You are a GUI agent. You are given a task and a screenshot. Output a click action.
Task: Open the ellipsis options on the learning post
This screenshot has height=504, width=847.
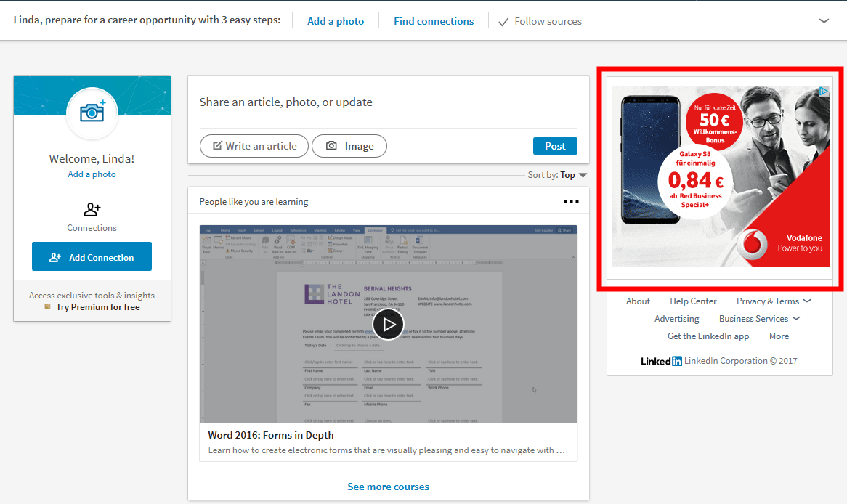[571, 200]
